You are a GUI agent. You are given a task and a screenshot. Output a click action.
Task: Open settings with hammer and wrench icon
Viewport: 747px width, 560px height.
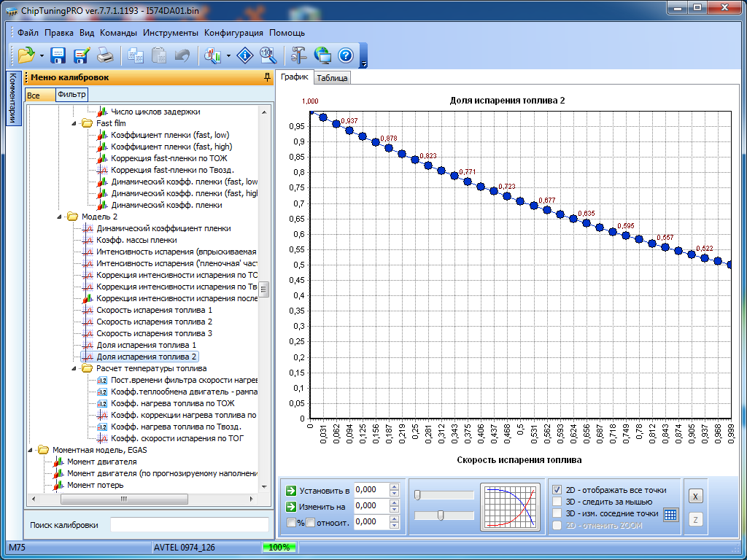point(299,55)
